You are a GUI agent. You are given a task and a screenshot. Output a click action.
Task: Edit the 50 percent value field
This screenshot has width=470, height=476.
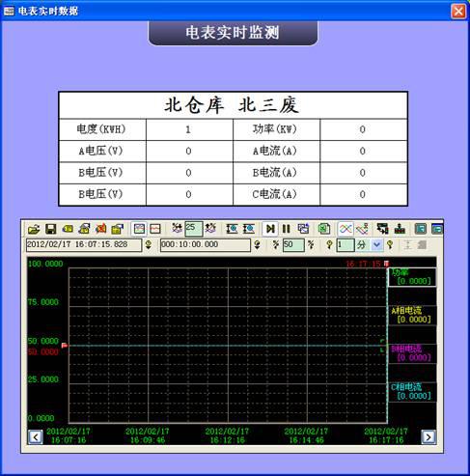pos(293,245)
